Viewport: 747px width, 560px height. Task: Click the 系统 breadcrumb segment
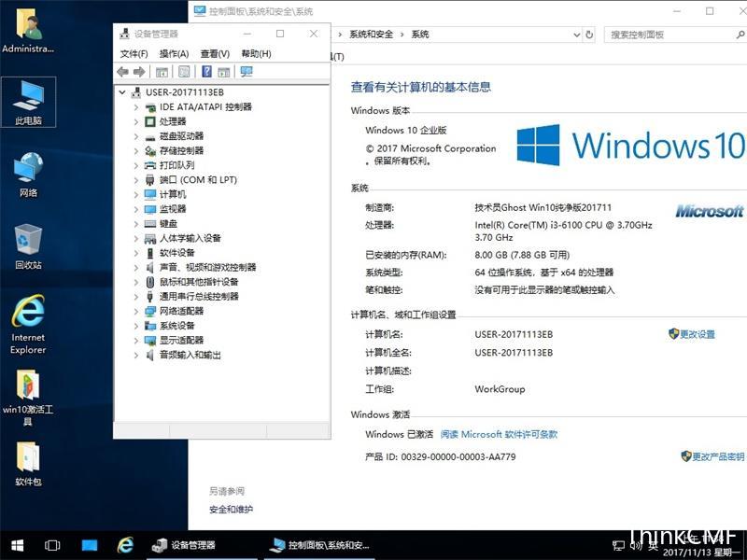[420, 35]
